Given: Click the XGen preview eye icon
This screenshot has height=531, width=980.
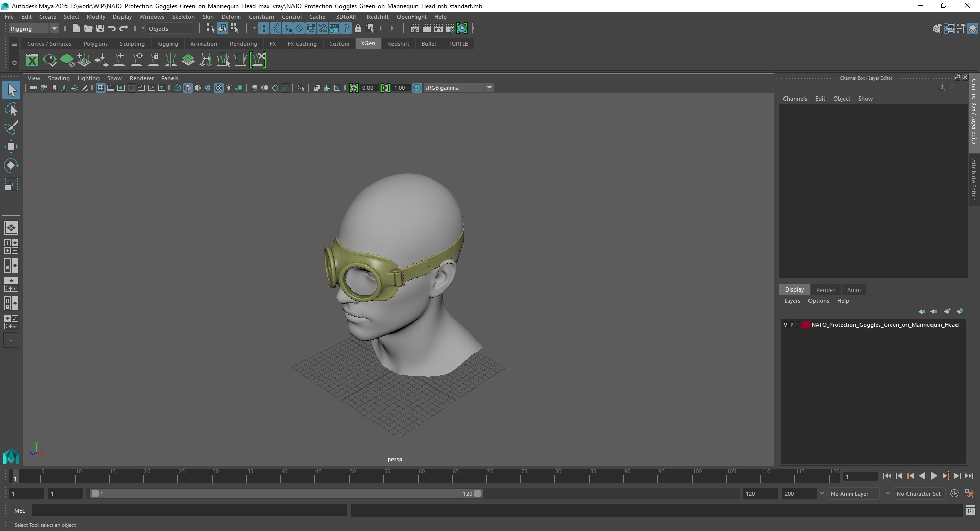Looking at the screenshot, I should click(50, 60).
